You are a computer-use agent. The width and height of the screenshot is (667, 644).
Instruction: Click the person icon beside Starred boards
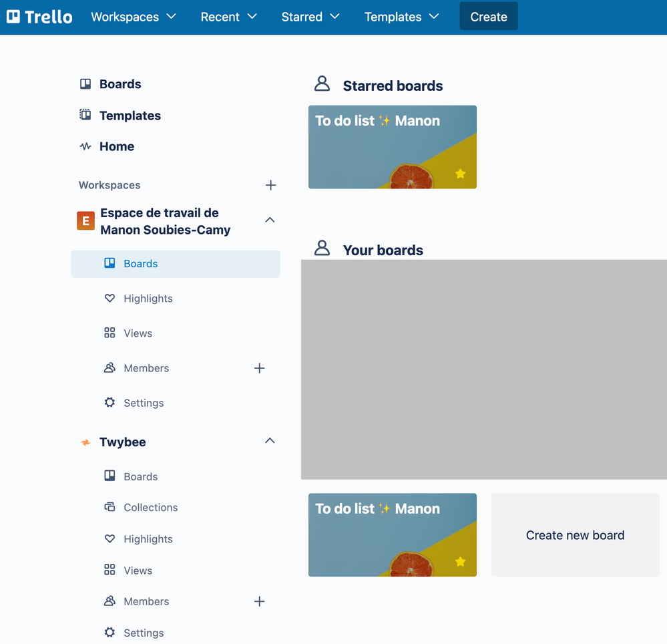[x=322, y=84]
